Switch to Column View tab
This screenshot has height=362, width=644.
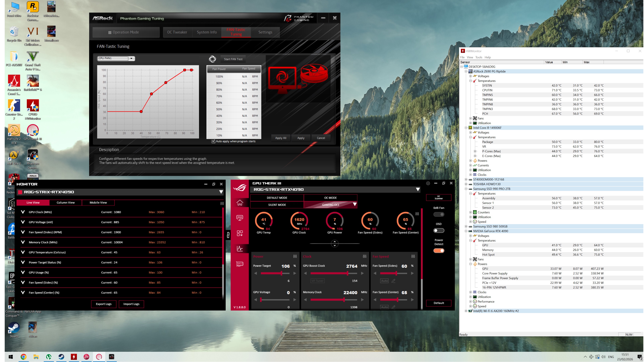point(66,202)
